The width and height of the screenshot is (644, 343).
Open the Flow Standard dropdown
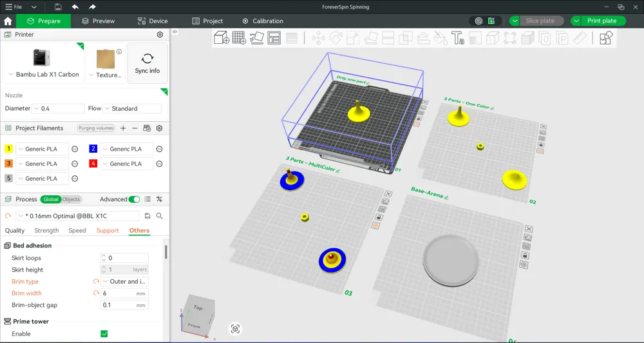(132, 108)
